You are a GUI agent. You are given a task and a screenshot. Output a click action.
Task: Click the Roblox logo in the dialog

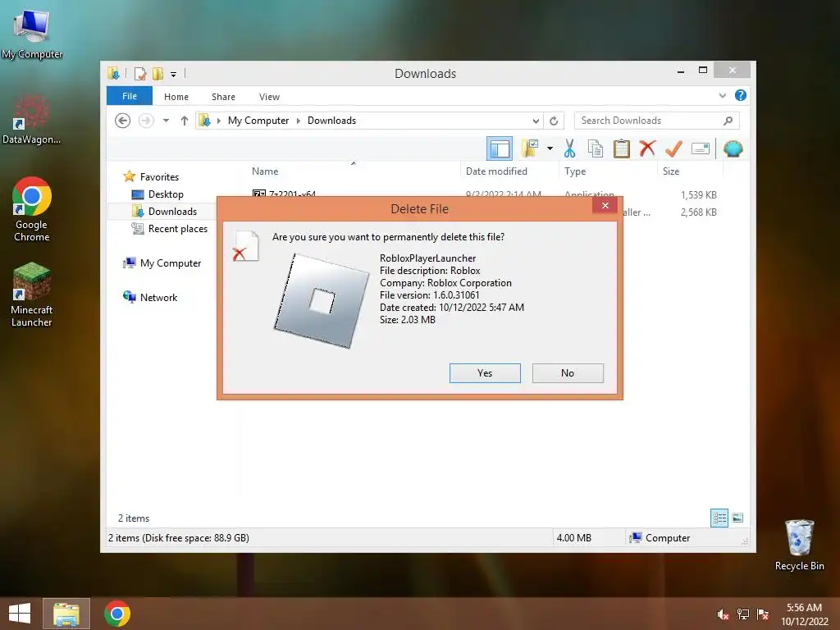pos(322,300)
